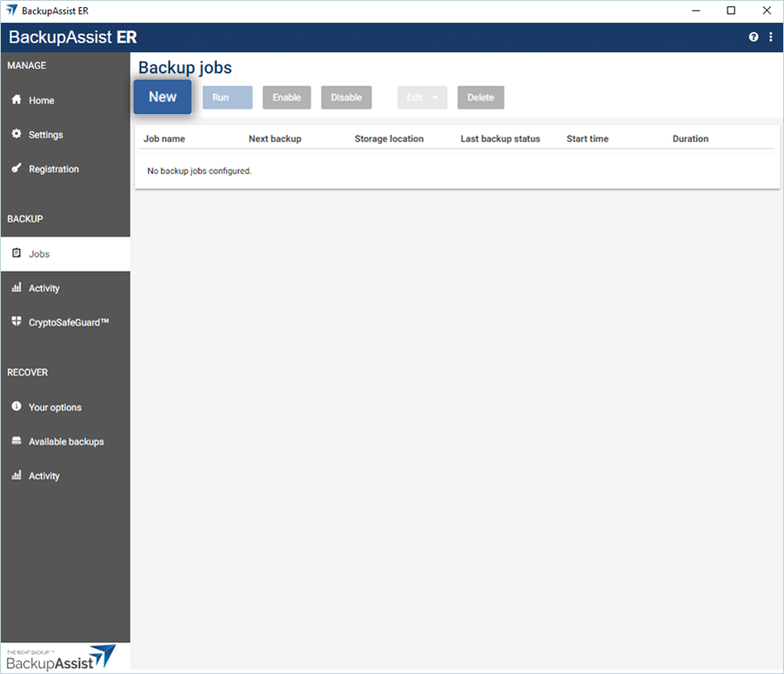Open the Recover Activity menu item
The width and height of the screenshot is (784, 674).
pyautogui.click(x=44, y=476)
